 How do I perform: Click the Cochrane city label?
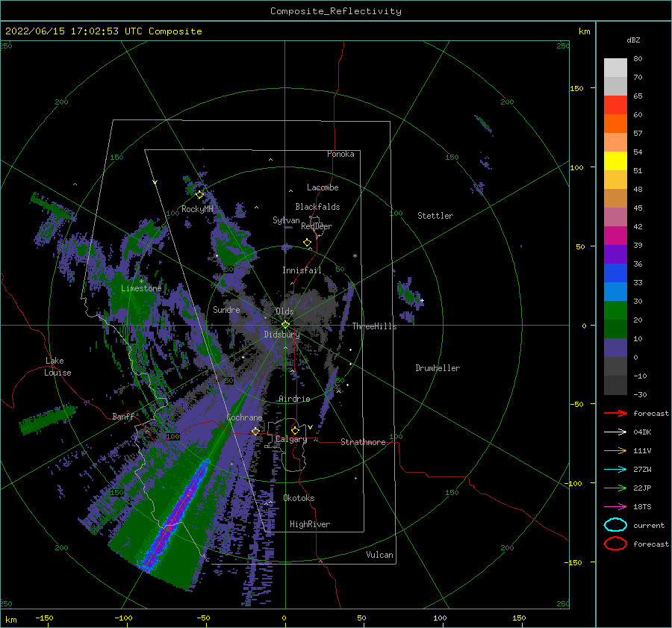244,417
